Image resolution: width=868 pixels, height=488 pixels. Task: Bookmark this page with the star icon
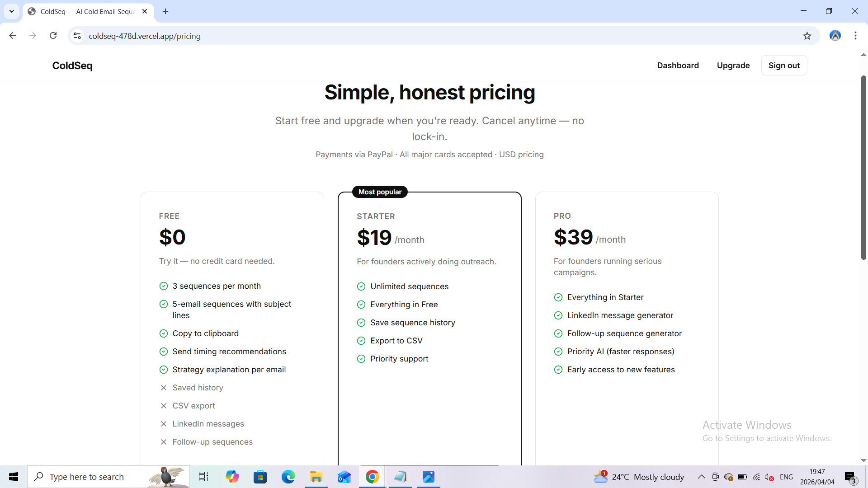tap(807, 36)
